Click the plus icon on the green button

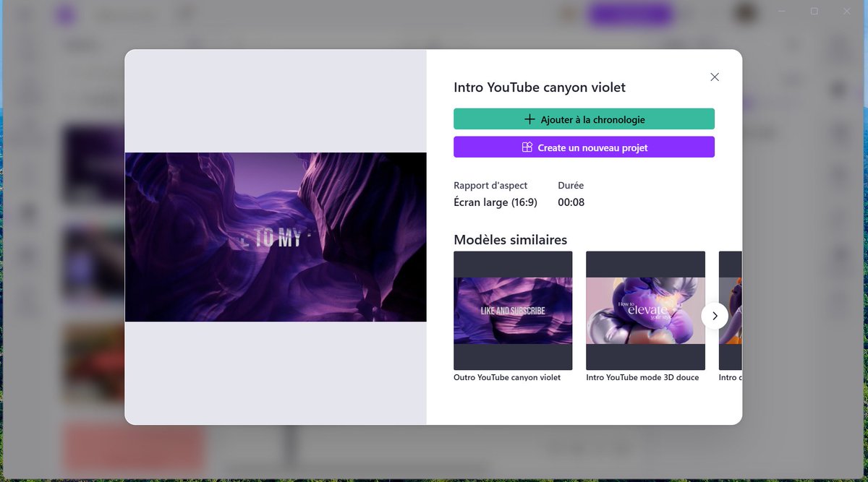pyautogui.click(x=529, y=118)
